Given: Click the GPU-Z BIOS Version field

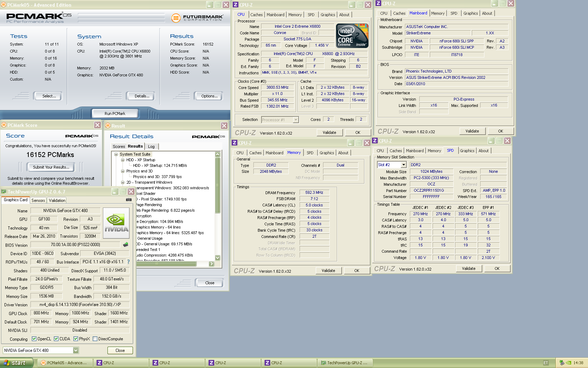Looking at the screenshot, I should pyautogui.click(x=75, y=245).
